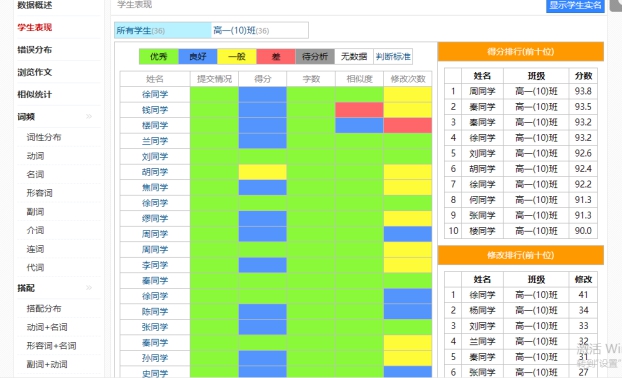Click yellow 修改次数 cell in 李同学 row

click(408, 265)
